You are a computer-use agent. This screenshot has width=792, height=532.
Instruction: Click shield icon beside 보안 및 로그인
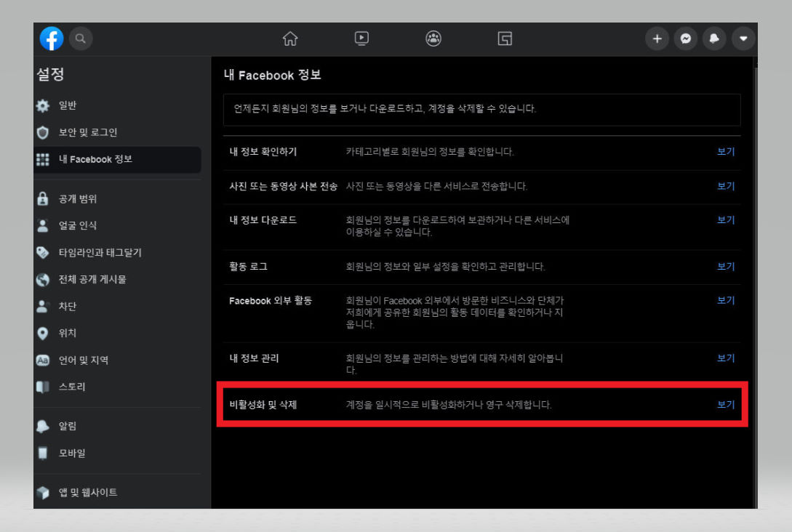[x=43, y=132]
